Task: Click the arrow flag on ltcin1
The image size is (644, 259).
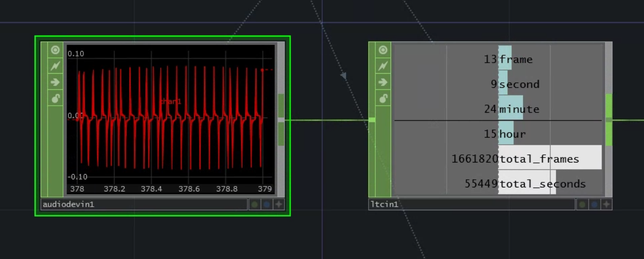Action: [x=383, y=82]
